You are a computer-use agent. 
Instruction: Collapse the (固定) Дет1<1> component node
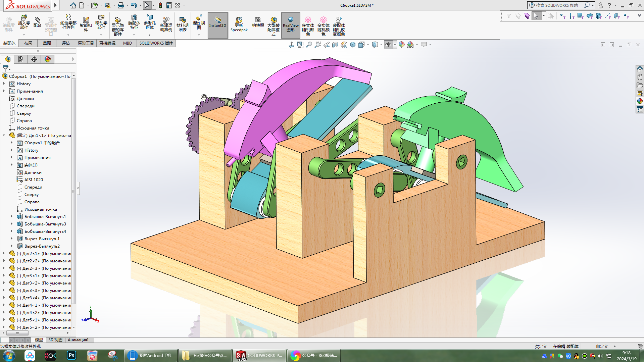coord(4,136)
